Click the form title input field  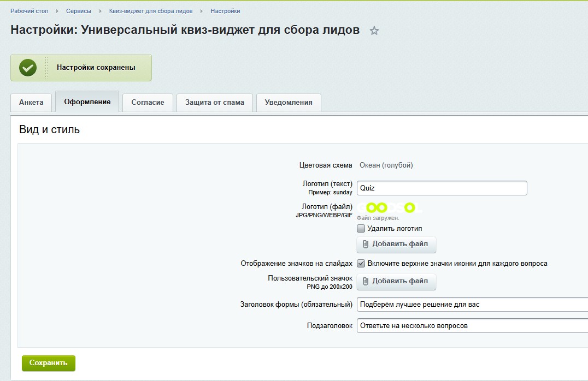(473, 305)
